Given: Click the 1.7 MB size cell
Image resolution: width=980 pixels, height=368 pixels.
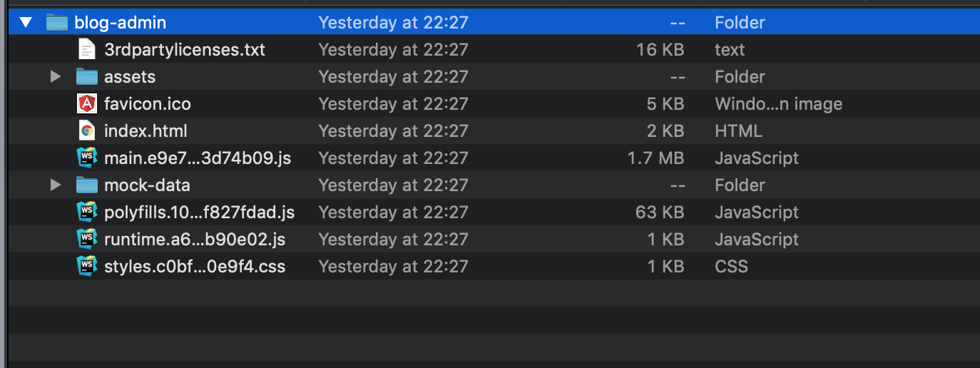Looking at the screenshot, I should pyautogui.click(x=655, y=158).
